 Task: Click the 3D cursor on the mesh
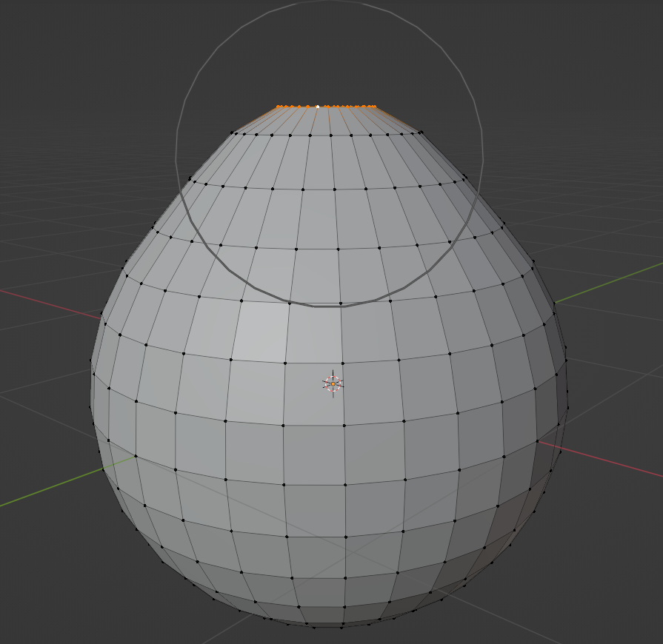tap(333, 383)
